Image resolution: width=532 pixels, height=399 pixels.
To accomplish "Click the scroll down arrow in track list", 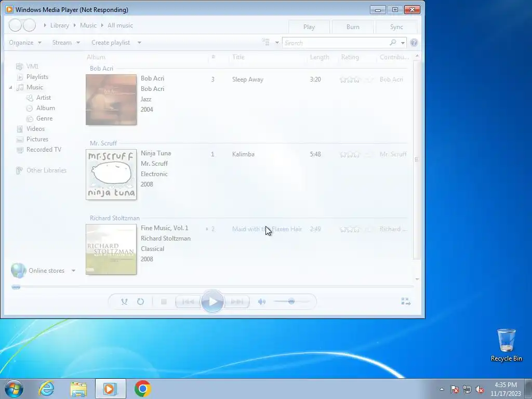I will [417, 279].
